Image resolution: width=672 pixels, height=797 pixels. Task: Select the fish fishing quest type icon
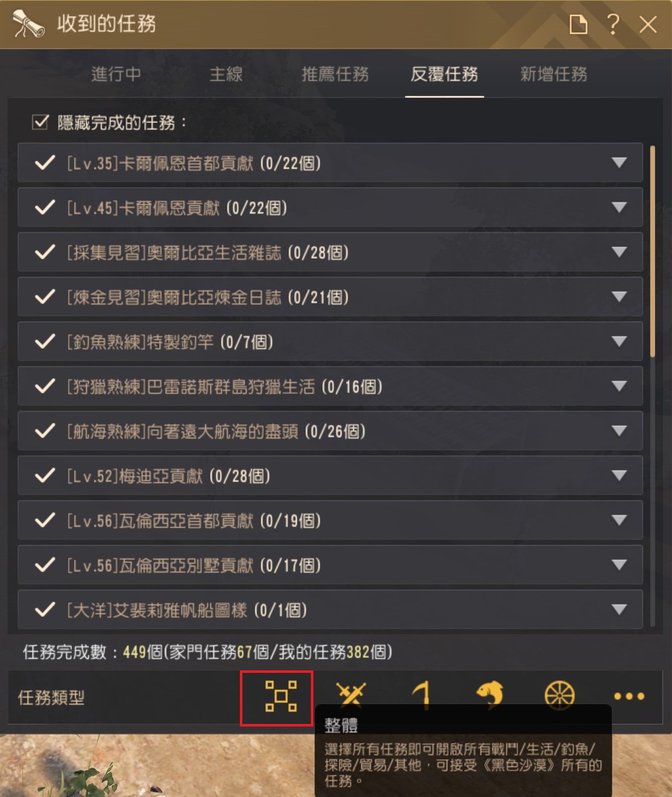490,694
